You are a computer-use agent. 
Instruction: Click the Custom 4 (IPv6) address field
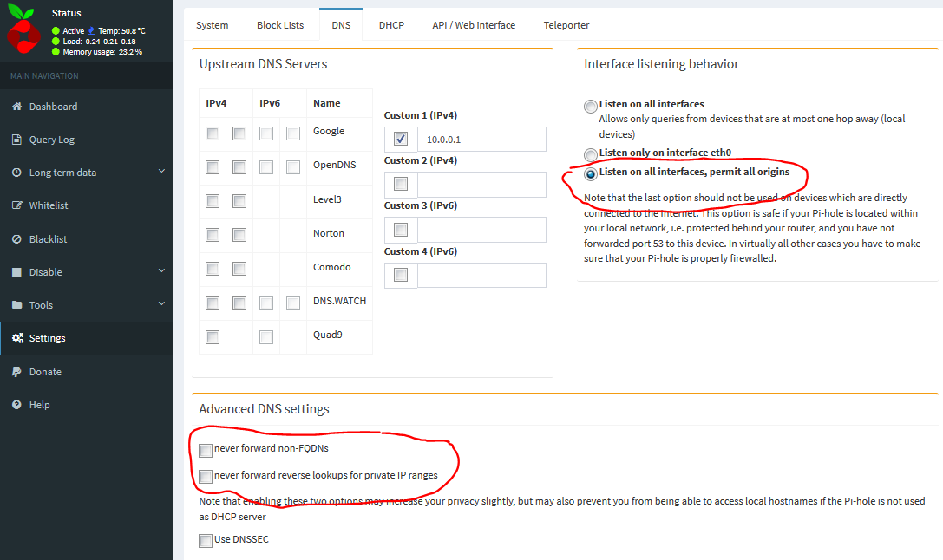pos(481,275)
